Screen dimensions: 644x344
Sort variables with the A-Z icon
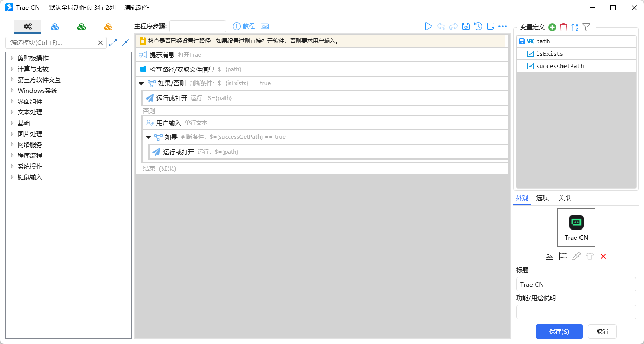[575, 27]
